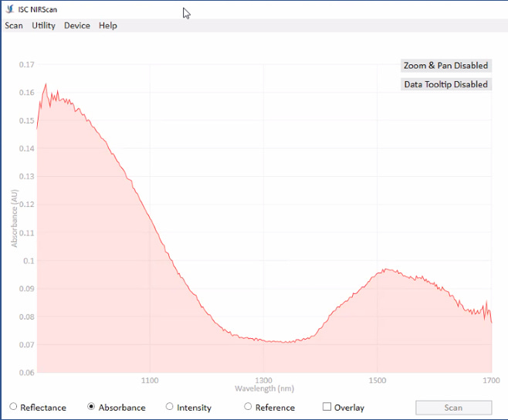Open the Utility menu
Screen dimensions: 508x420
tap(43, 25)
